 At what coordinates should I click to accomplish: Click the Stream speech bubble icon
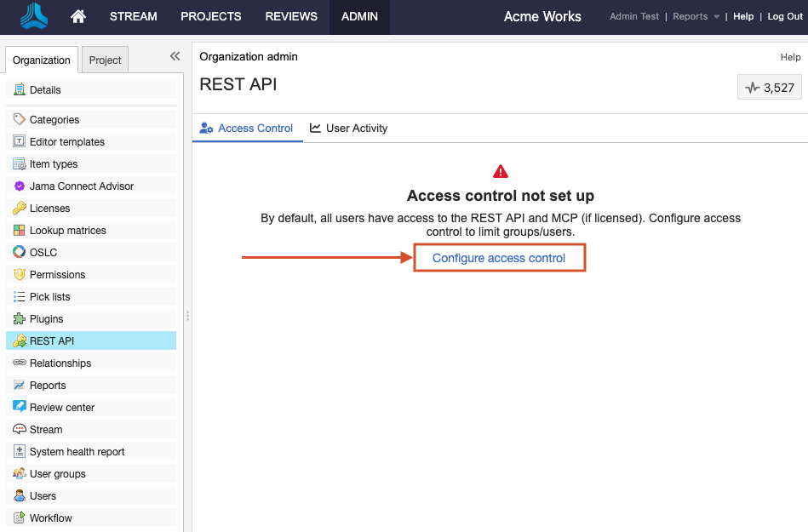point(19,429)
